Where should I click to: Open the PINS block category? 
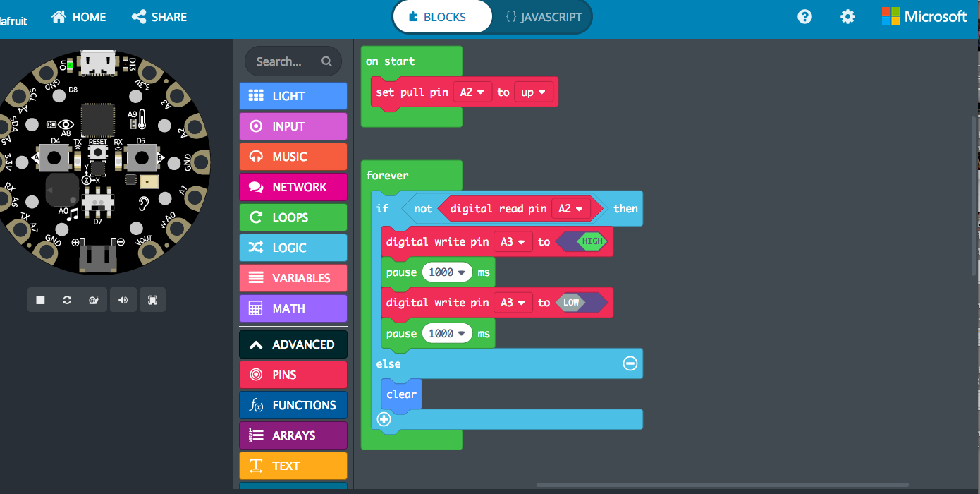point(293,375)
